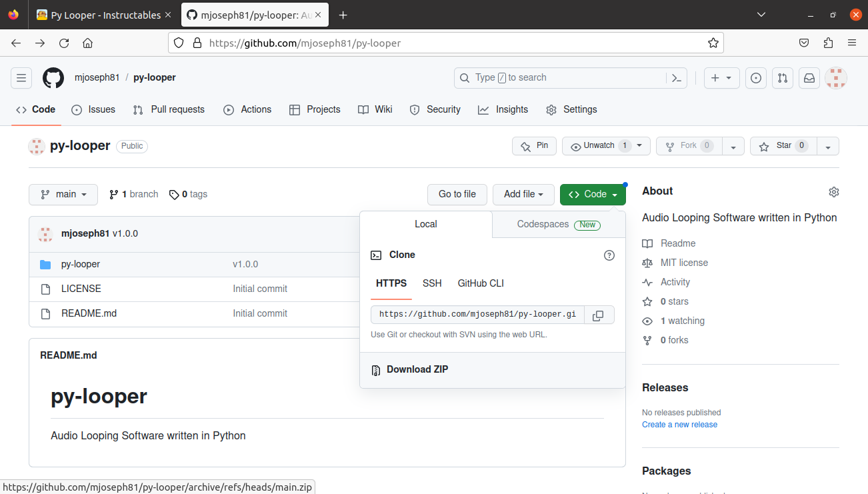Click the Go to file button
This screenshot has height=494, width=868.
457,194
